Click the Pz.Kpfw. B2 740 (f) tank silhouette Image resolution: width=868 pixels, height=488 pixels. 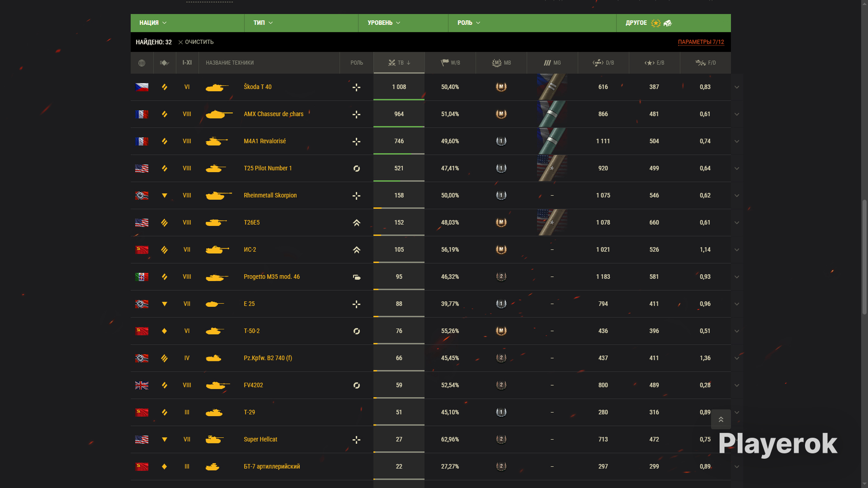213,358
